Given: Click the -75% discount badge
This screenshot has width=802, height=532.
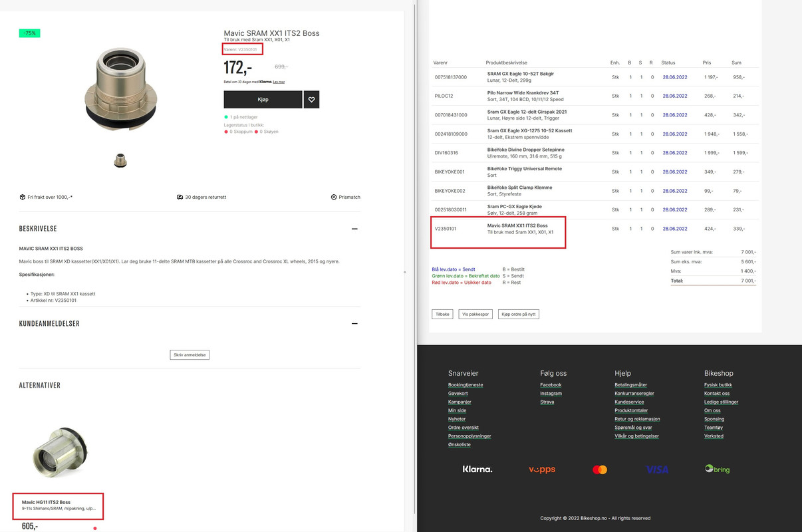Looking at the screenshot, I should (29, 33).
